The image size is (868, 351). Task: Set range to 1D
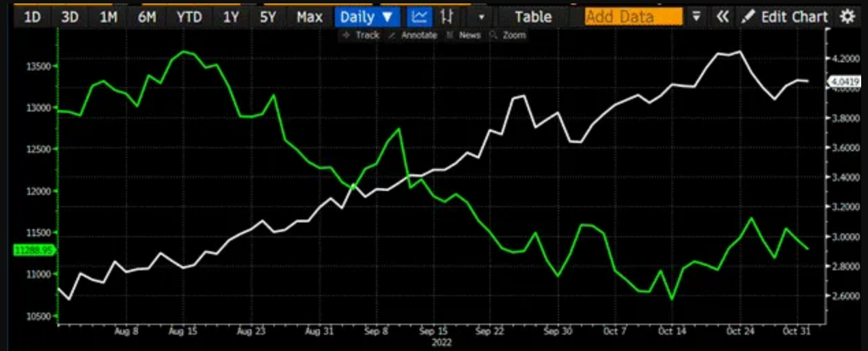coord(32,16)
